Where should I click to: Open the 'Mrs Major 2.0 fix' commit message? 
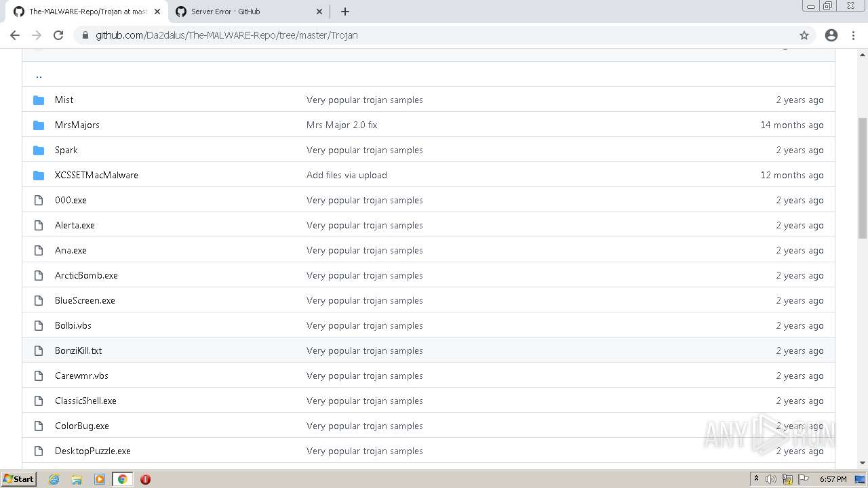[x=342, y=125]
